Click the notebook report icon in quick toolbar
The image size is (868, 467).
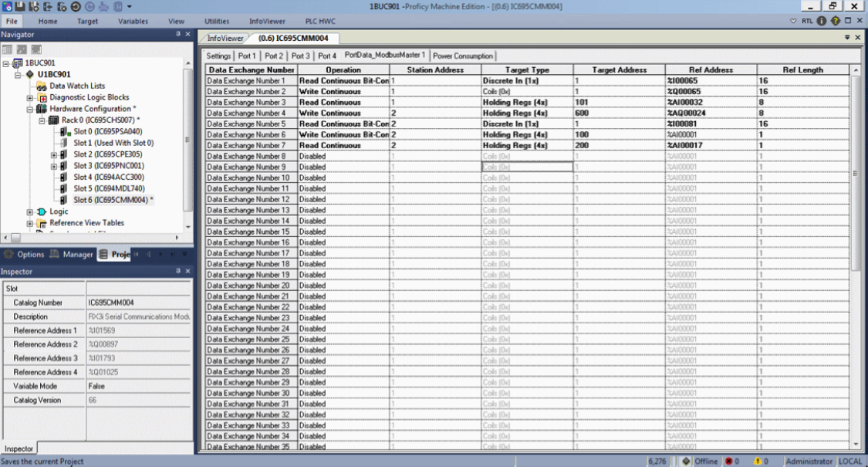pyautogui.click(x=117, y=7)
